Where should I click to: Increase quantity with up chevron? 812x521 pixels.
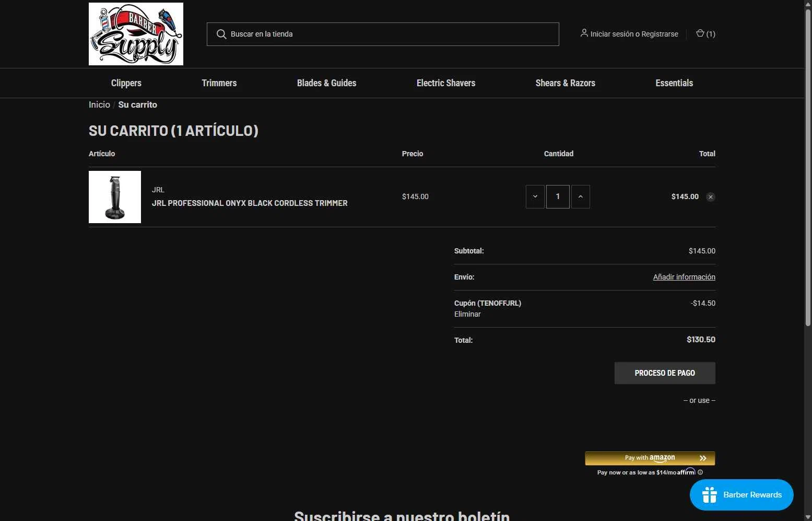581,196
